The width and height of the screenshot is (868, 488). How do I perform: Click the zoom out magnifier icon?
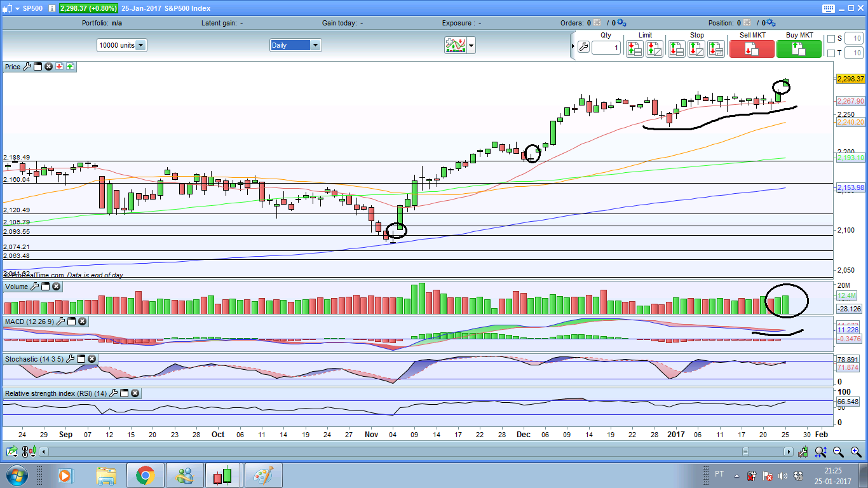[x=838, y=452]
